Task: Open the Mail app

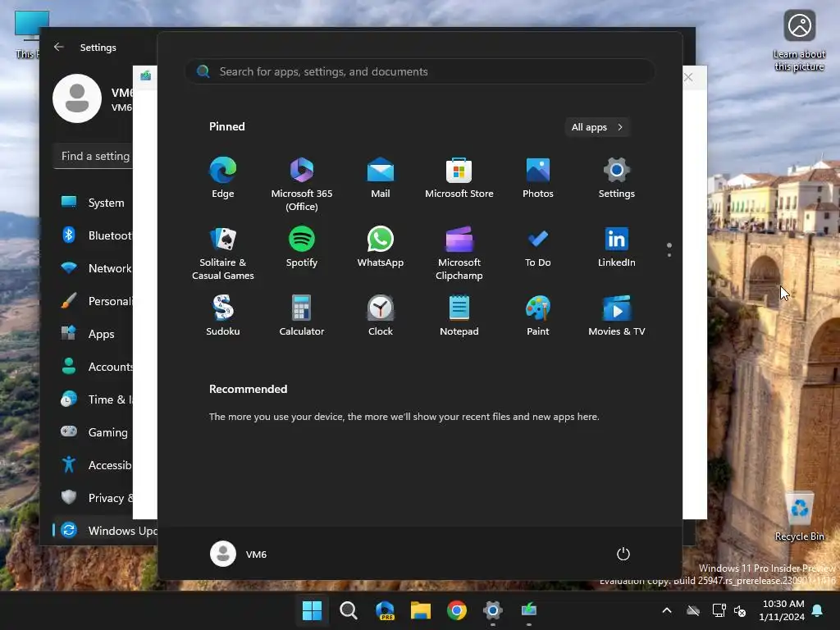Action: coord(381,178)
